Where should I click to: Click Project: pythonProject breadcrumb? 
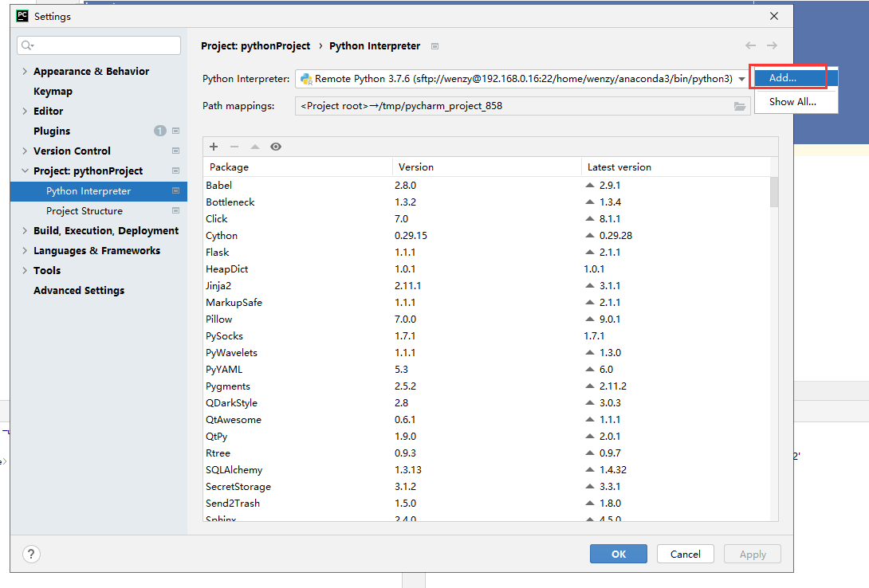pos(255,46)
